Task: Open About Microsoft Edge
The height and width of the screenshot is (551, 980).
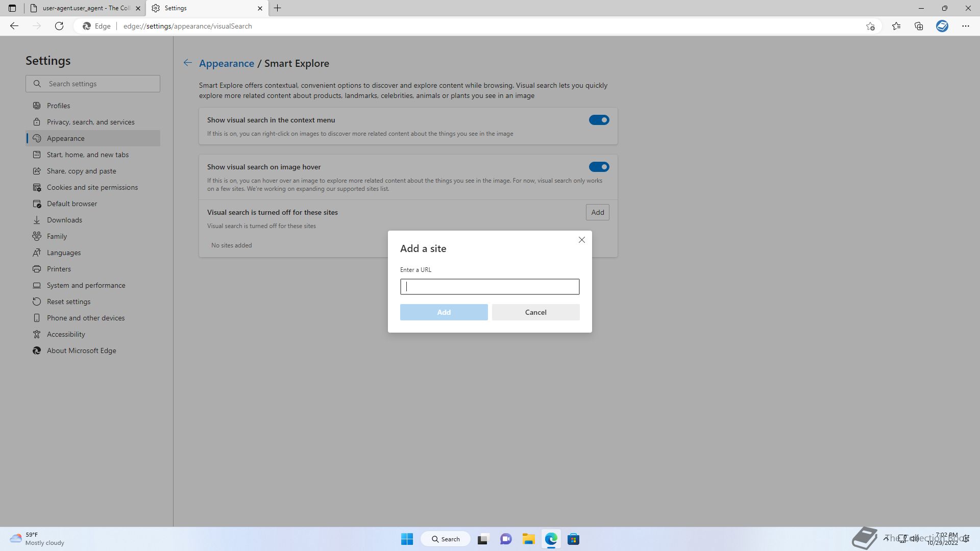Action: pyautogui.click(x=93, y=350)
